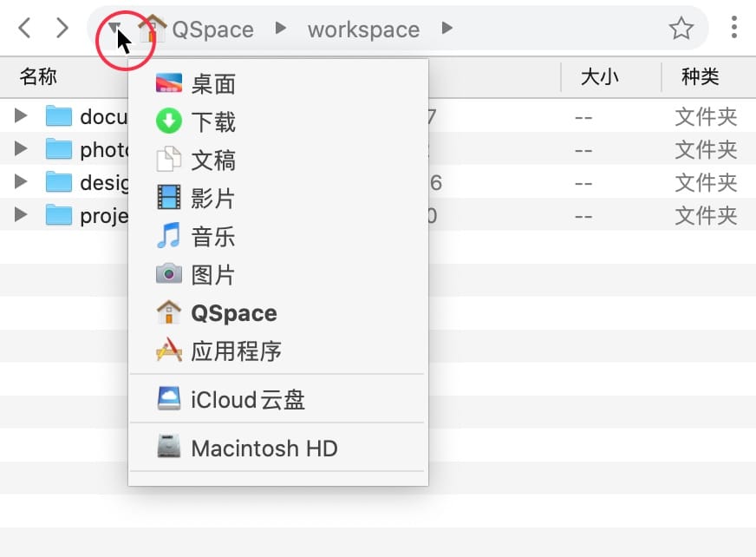756x557 pixels.
Task: Choose 下载 in the location menu
Action: click(213, 122)
